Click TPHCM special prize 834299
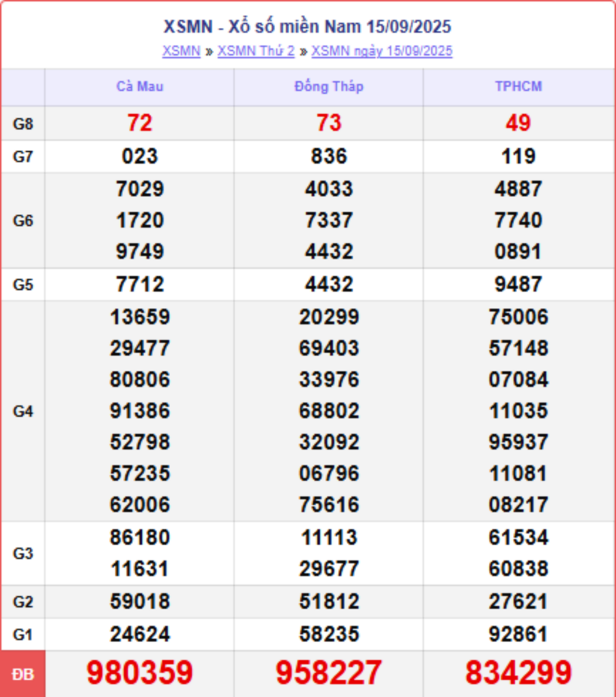 [518, 673]
